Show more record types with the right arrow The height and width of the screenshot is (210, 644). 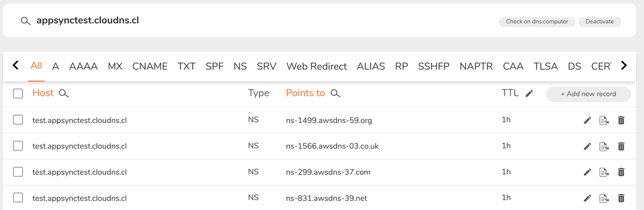(x=624, y=66)
